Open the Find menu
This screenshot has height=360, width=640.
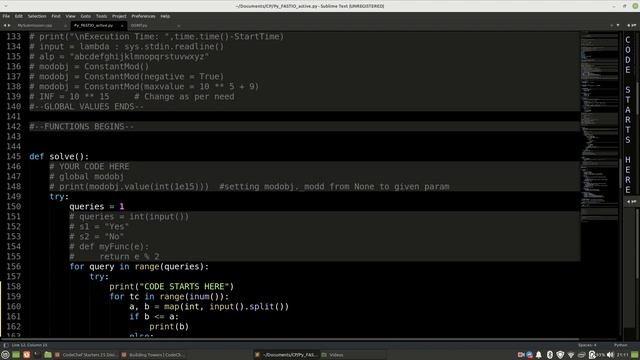pos(56,16)
